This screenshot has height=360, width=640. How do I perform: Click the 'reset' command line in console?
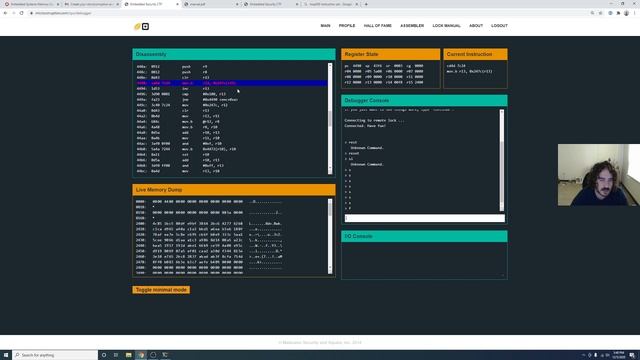click(352, 153)
